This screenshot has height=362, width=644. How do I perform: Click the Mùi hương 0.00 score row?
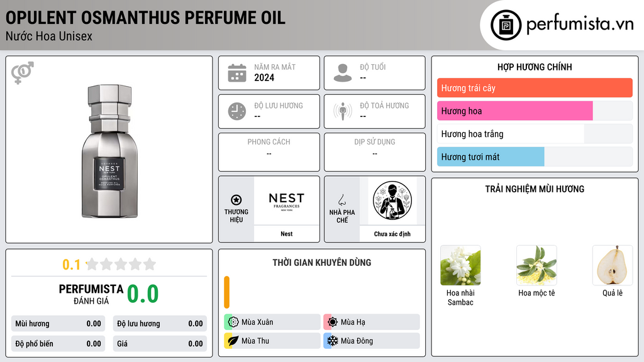58,324
